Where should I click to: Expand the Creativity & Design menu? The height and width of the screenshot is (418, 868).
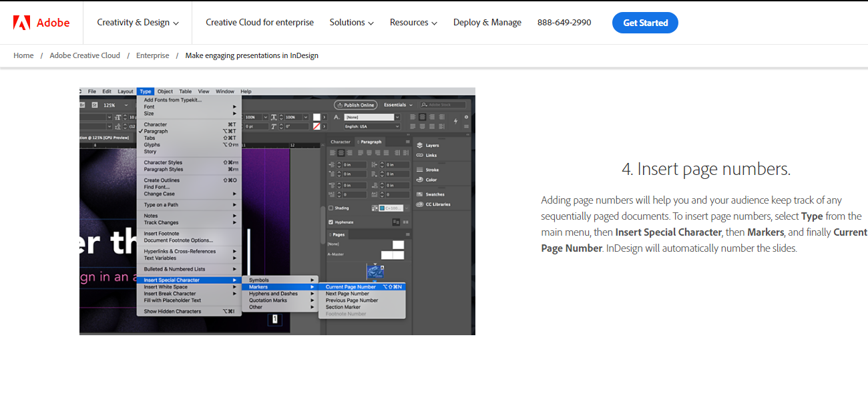(138, 22)
